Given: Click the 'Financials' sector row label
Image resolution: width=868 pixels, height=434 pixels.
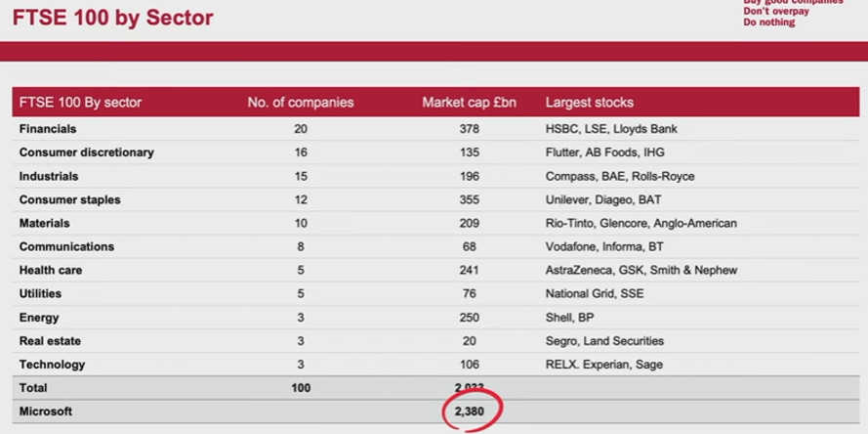Looking at the screenshot, I should pos(48,129).
